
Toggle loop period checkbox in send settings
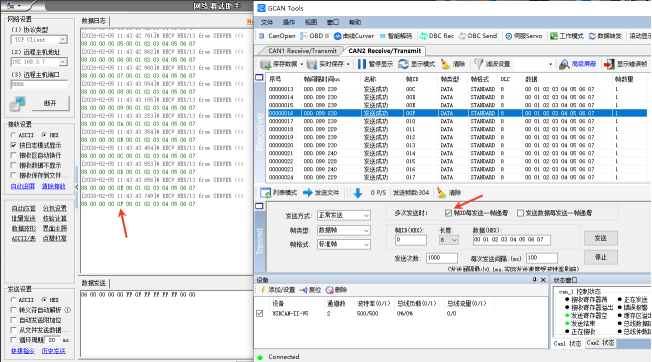point(14,340)
